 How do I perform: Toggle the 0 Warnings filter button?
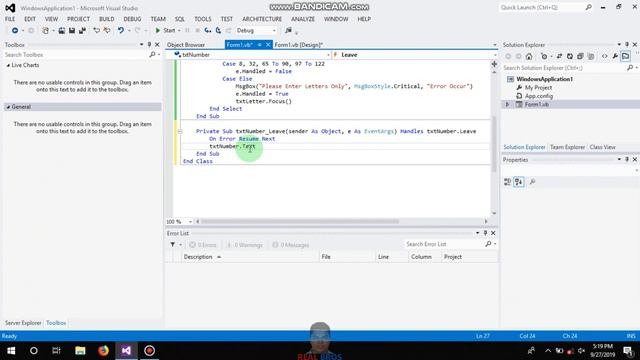coord(244,245)
